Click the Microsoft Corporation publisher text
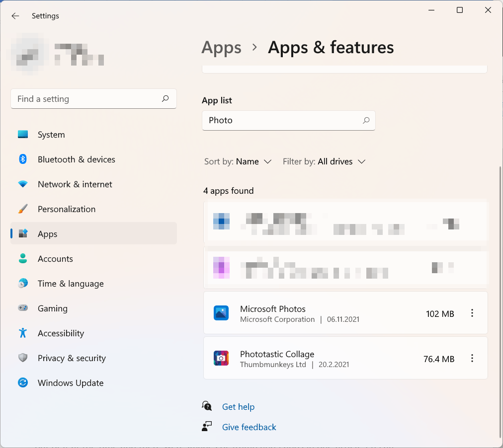This screenshot has width=503, height=448. coord(277,319)
